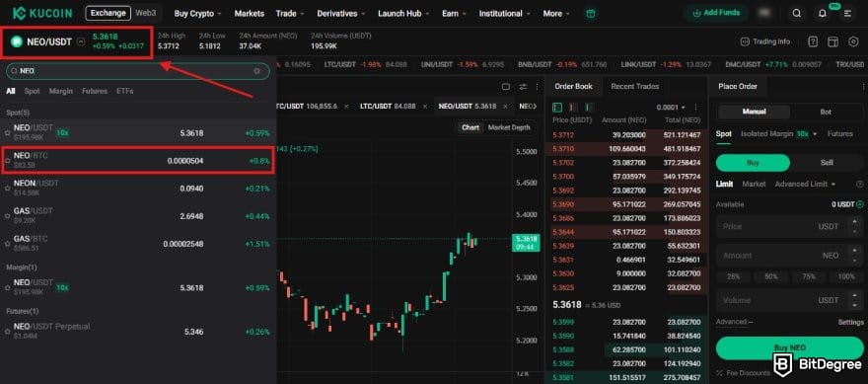Filter pair search by Spot

coord(33,91)
